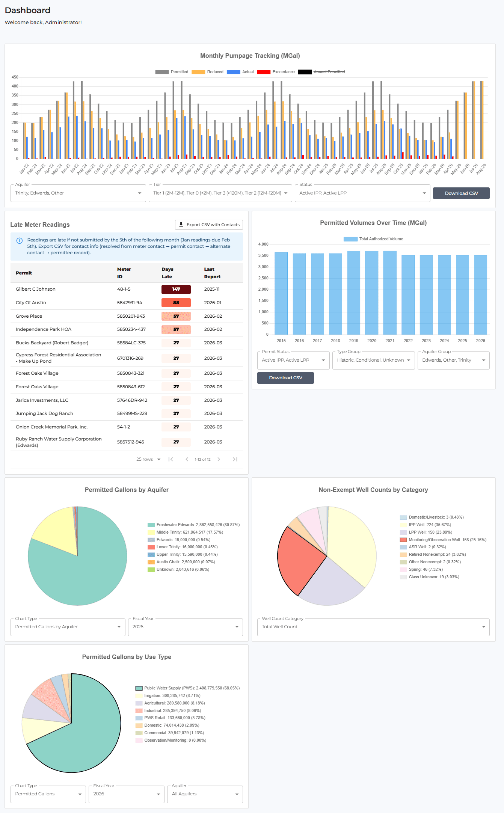Viewport: 504px width, 813px height.
Task: Open Fiscal Year dropdown for aquifer pie
Action: coord(186,627)
